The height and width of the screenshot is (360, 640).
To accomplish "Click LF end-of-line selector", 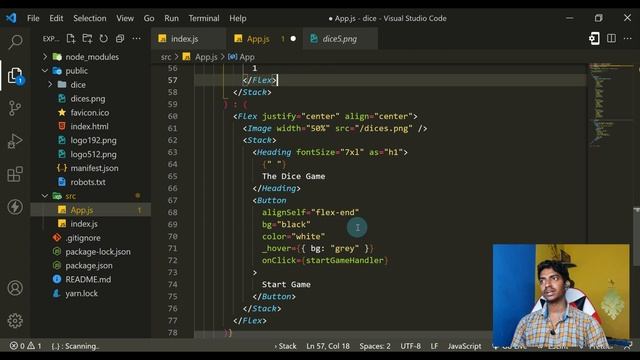I will (x=434, y=346).
